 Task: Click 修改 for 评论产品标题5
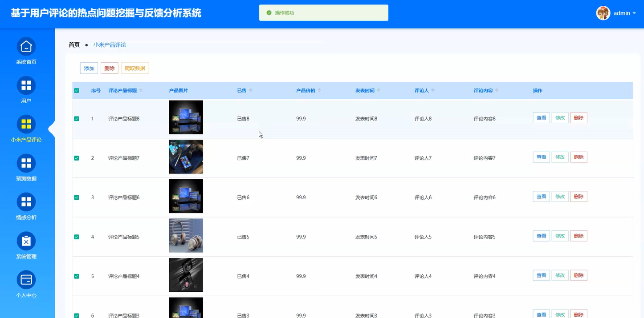[x=560, y=236]
